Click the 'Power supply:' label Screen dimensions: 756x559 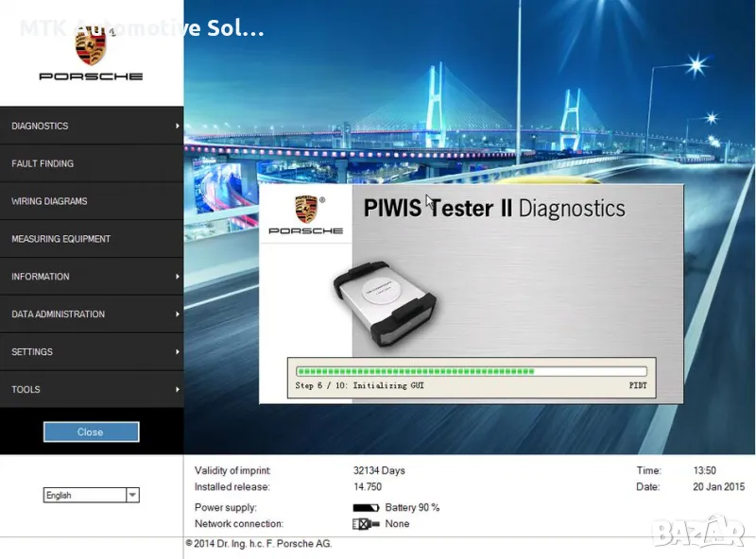pos(226,507)
